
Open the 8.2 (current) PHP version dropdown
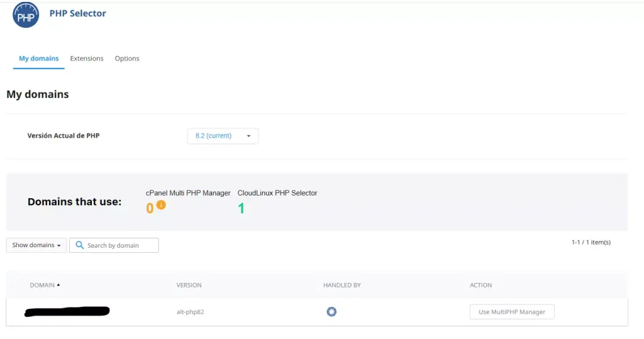coord(223,136)
